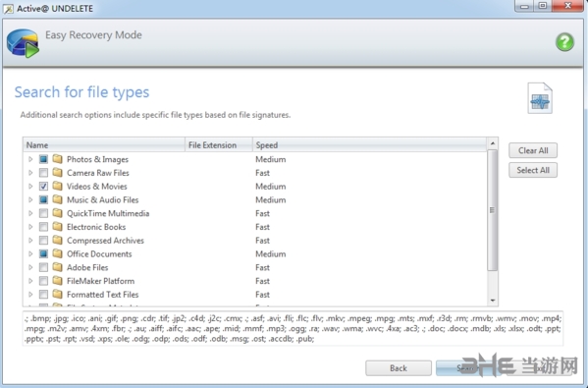This screenshot has width=588, height=388.
Task: Click the Camera Raw Files folder icon
Action: point(57,172)
